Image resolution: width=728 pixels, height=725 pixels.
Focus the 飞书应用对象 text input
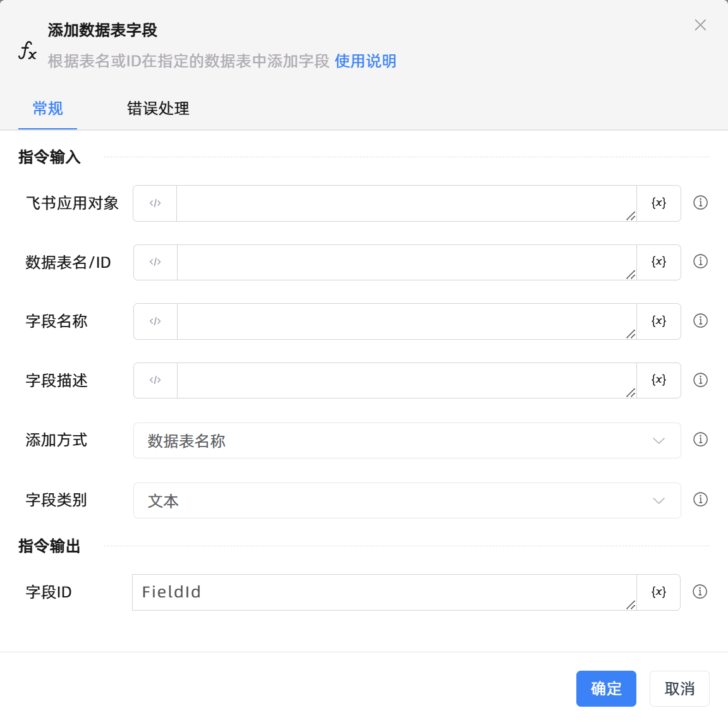[406, 203]
